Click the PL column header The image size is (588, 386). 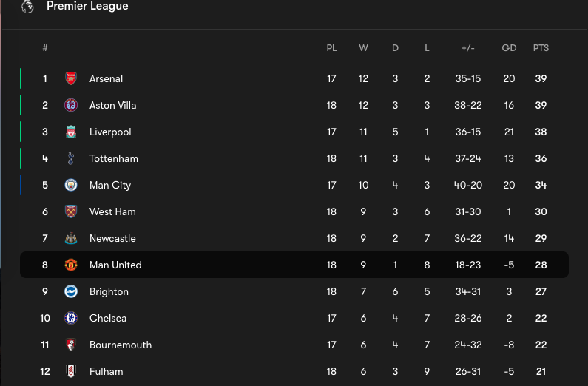pos(331,48)
